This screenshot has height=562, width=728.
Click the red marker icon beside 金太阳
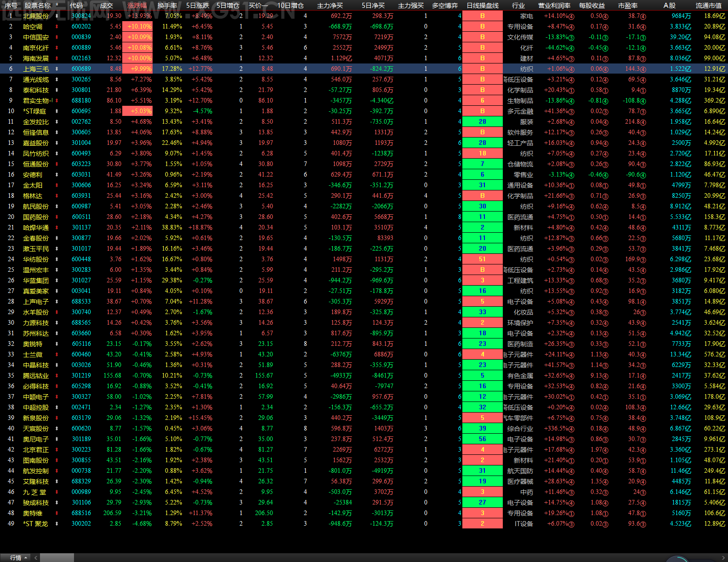tap(57, 185)
